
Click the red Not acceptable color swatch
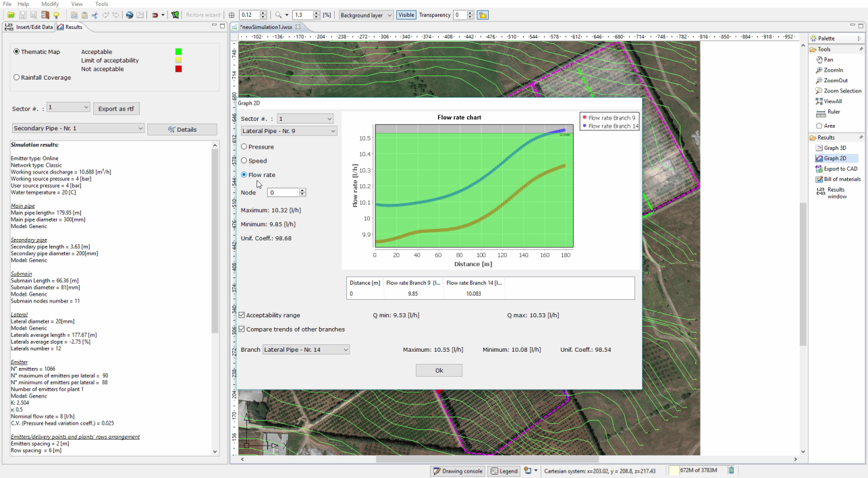(179, 69)
